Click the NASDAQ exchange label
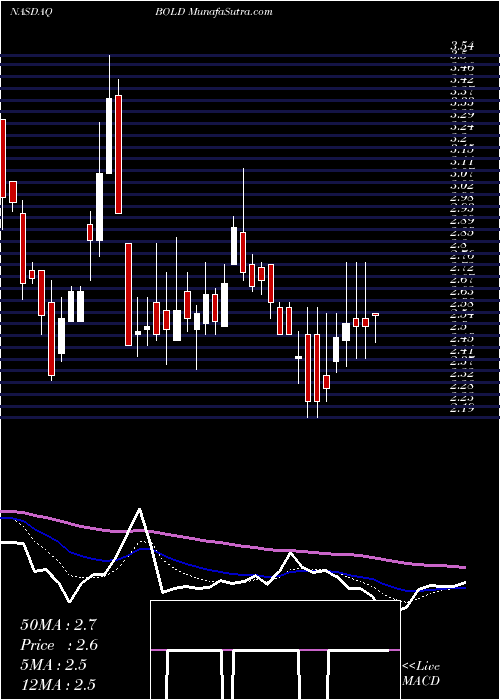The height and width of the screenshot is (700, 500). click(x=32, y=12)
